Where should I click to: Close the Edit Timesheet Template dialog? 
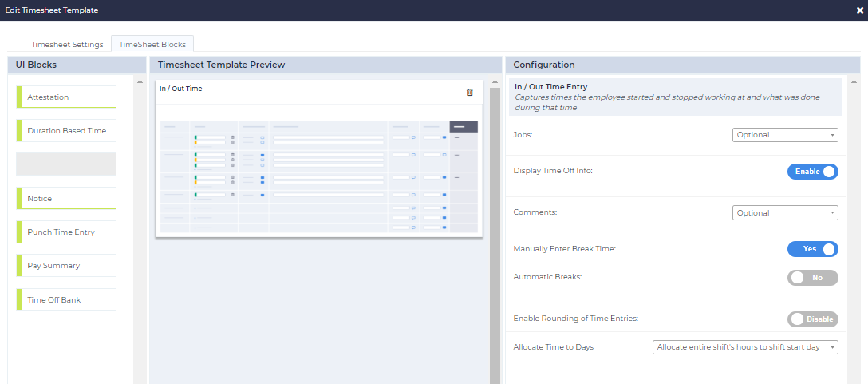[x=859, y=10]
